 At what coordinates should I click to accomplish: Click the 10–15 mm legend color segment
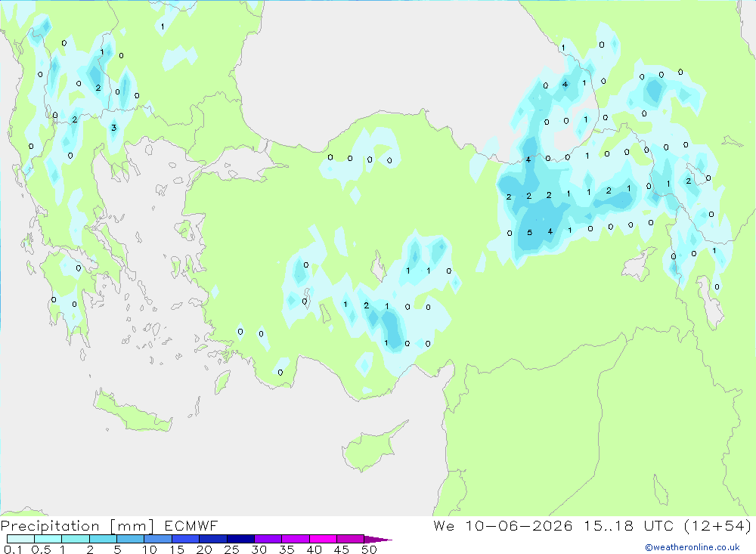point(158,539)
